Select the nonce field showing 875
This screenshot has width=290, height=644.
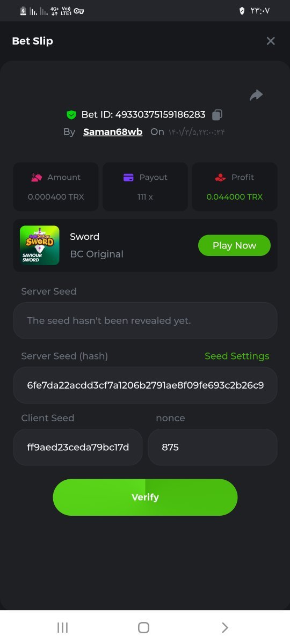(x=213, y=447)
